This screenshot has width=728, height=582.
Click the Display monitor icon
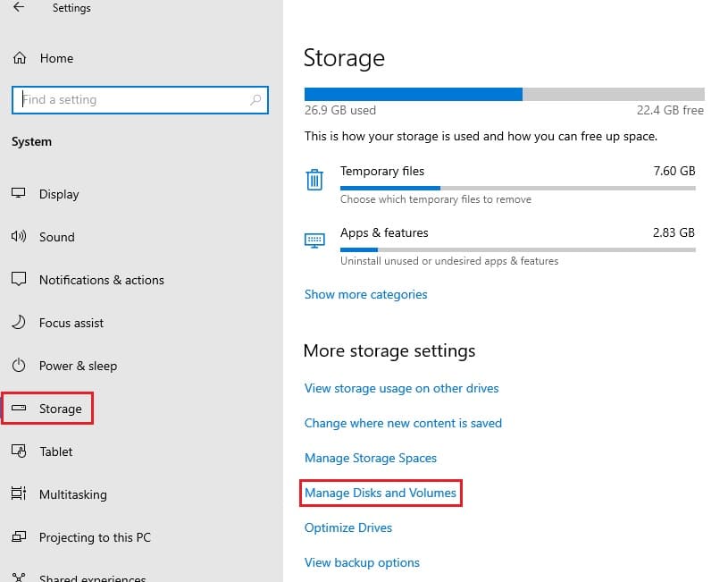tap(19, 193)
